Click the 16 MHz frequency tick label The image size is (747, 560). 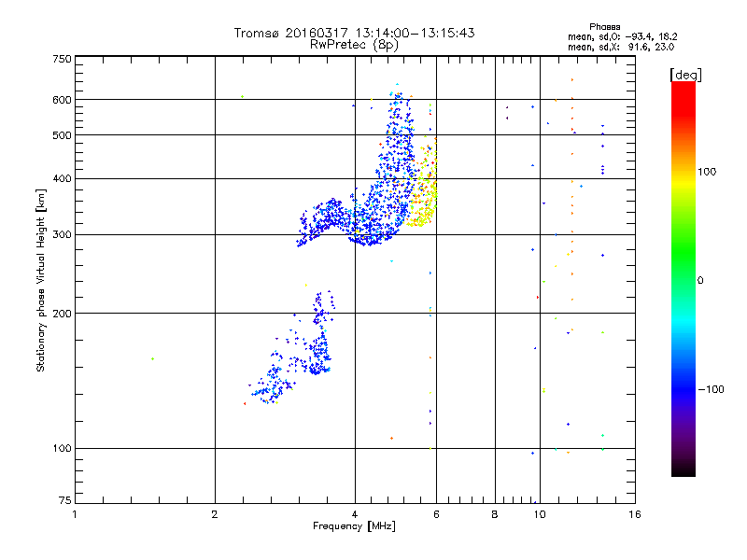[635, 514]
